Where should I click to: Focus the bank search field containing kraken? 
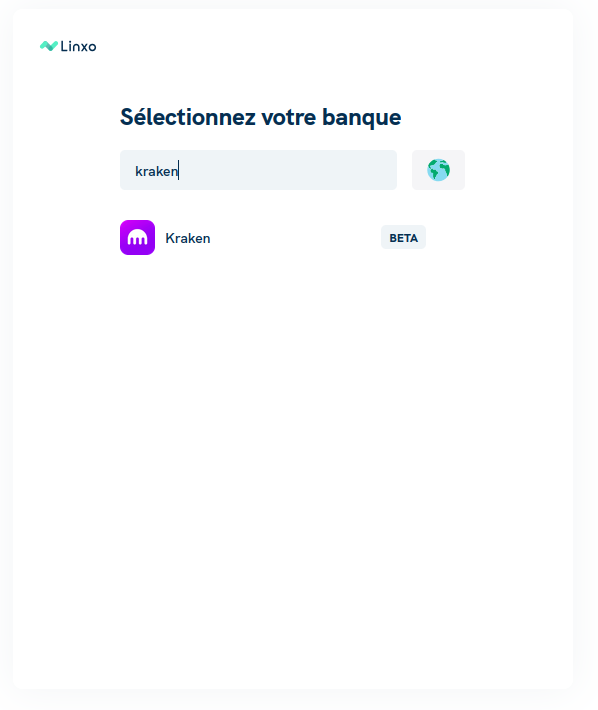pyautogui.click(x=258, y=170)
